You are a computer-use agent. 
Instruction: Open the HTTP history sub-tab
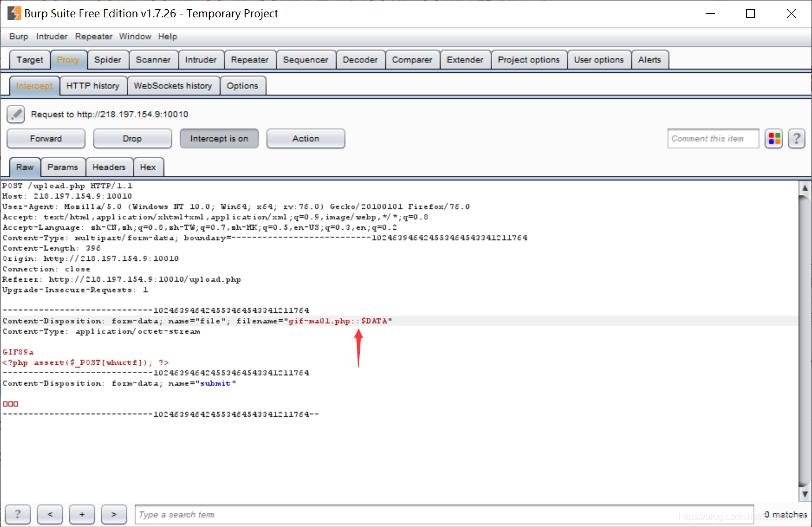[x=93, y=86]
